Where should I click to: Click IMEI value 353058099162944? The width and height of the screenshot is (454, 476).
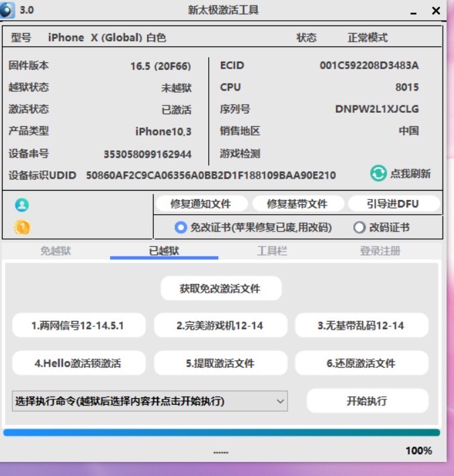(148, 154)
